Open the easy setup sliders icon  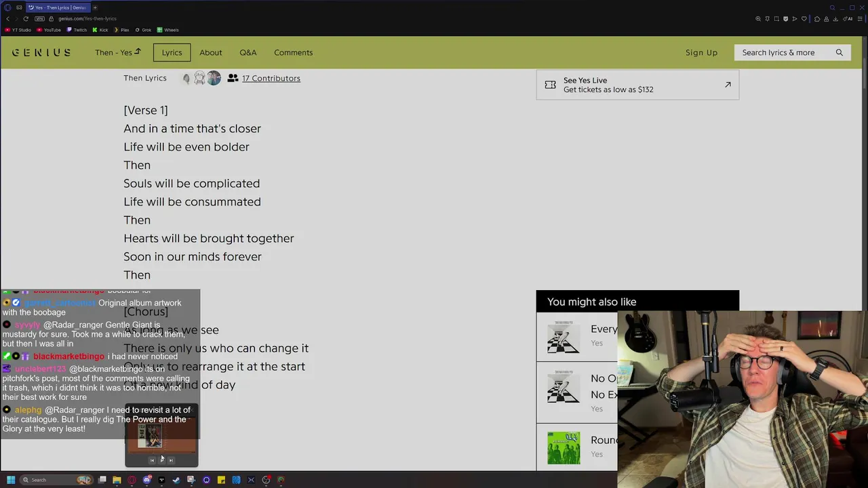click(x=860, y=19)
